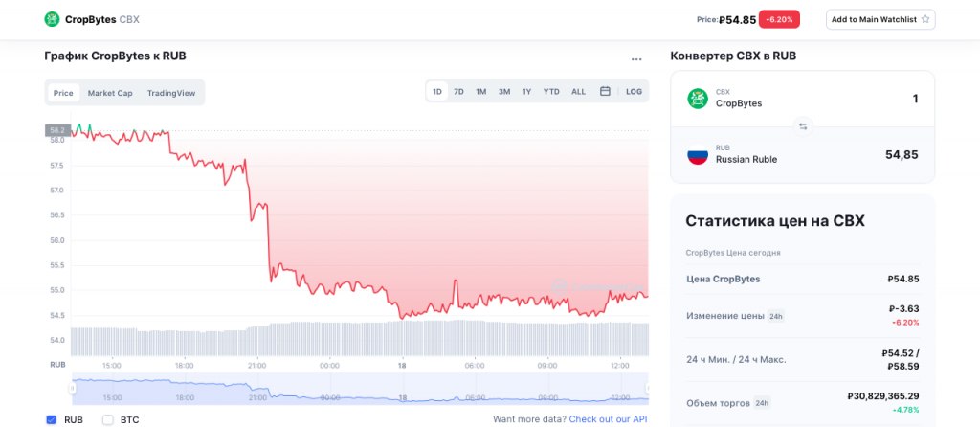Click the CBX coin icon in the converter

[x=698, y=98]
